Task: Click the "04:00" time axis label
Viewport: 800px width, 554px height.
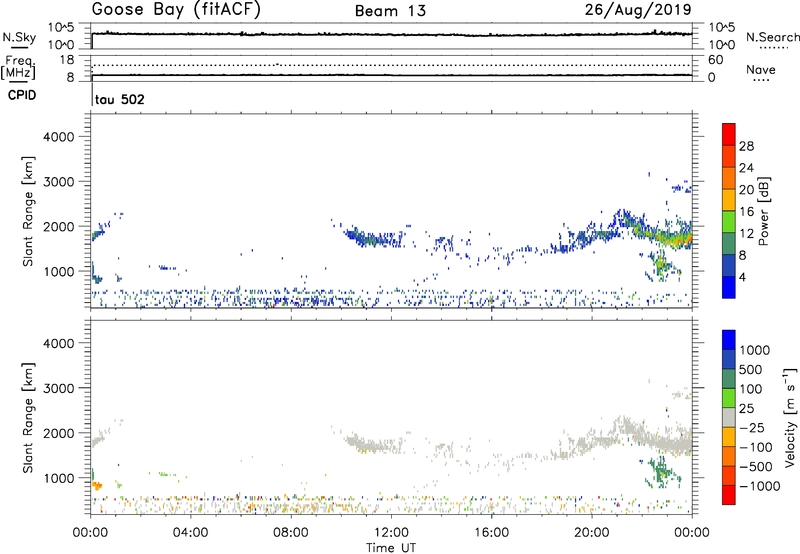Action: pyautogui.click(x=190, y=533)
